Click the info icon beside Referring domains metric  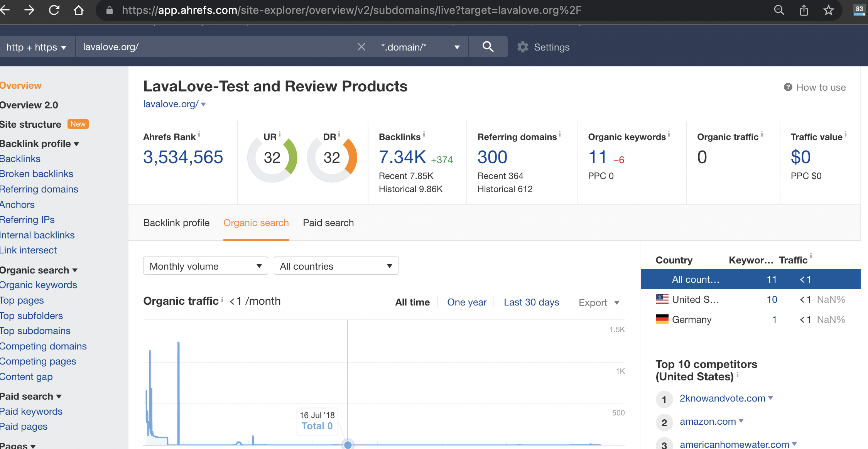[x=560, y=134]
